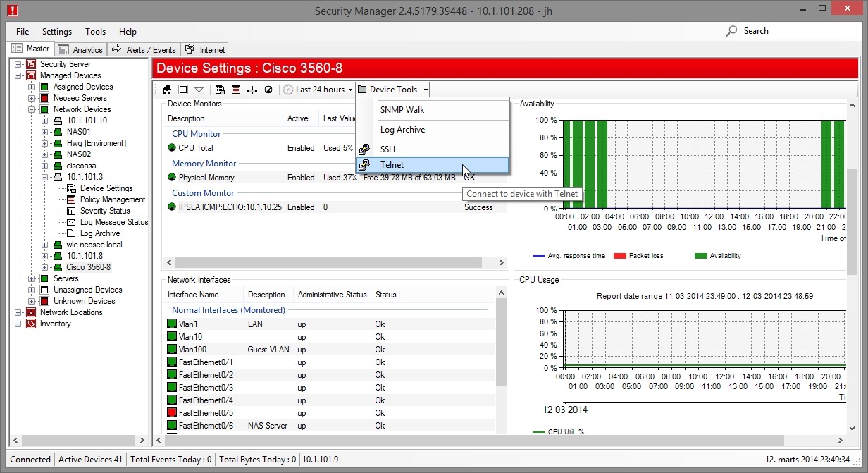Open the down-triangle filter toolbar dropdown
This screenshot has width=868, height=473.
click(x=199, y=90)
